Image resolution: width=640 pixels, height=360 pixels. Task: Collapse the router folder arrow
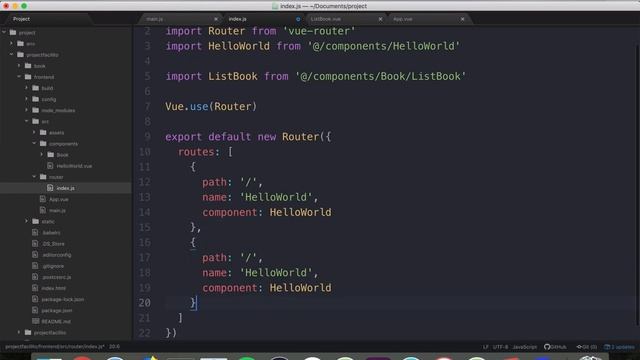click(34, 177)
